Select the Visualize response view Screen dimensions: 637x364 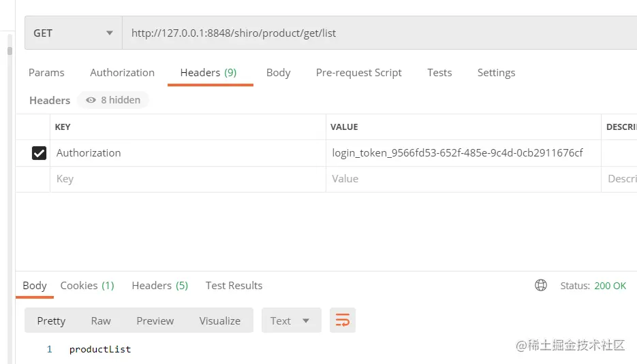[220, 320]
